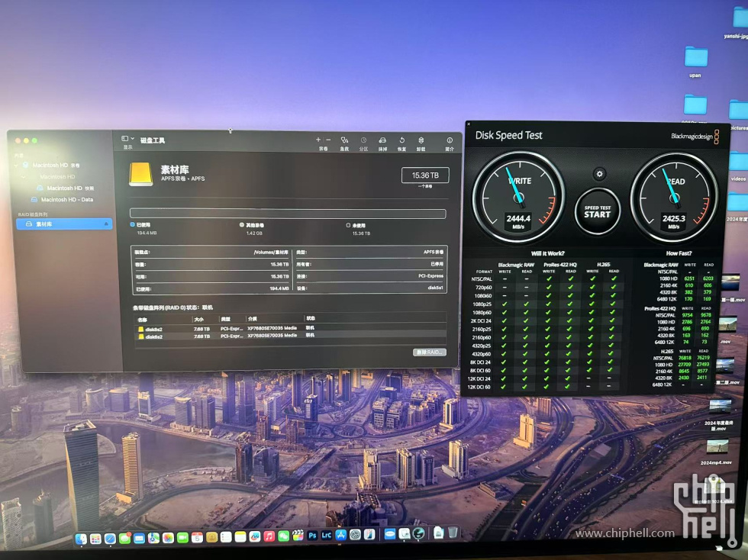The image size is (748, 560).
Task: Open the Info (简介) panel
Action: [x=450, y=143]
